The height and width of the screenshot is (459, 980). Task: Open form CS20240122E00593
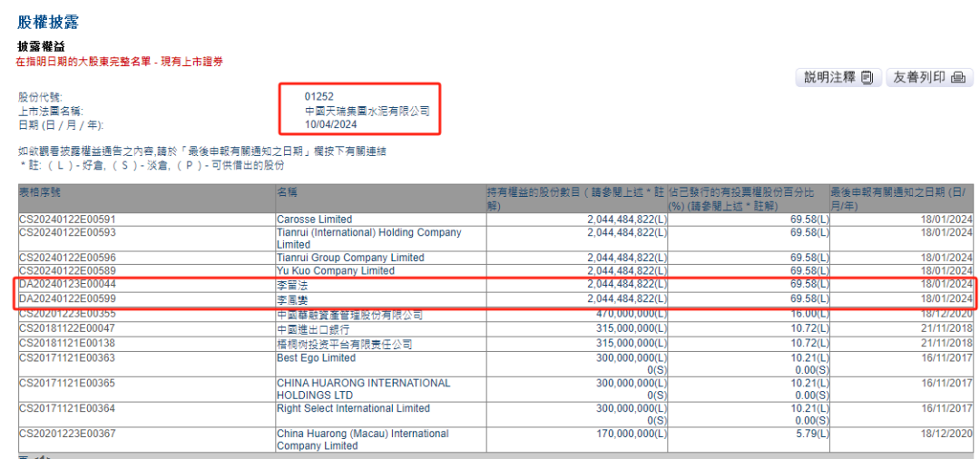point(67,232)
